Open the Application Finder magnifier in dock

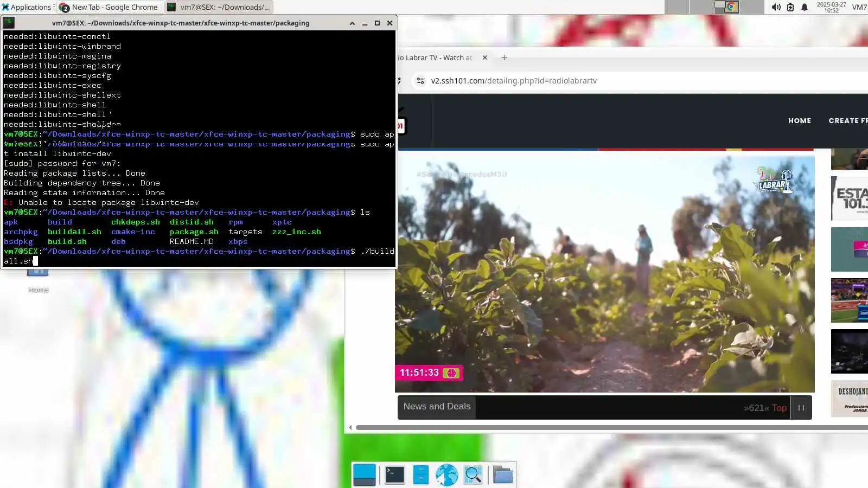coord(473,475)
